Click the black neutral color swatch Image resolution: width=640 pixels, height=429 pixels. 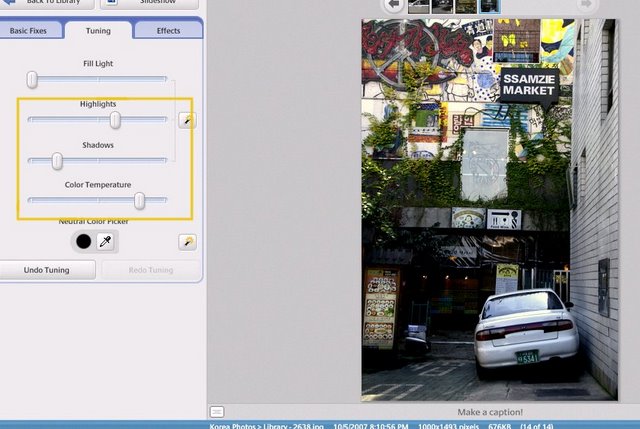click(84, 242)
